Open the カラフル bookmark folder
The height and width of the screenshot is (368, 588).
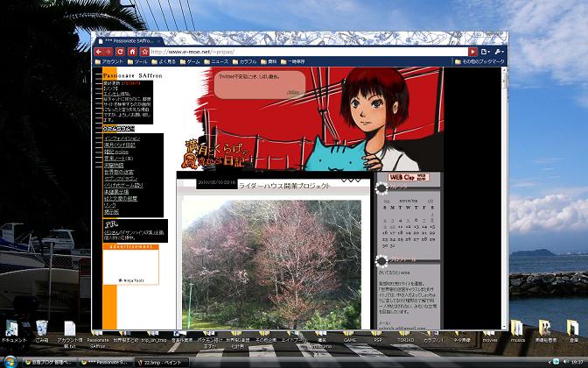coord(244,61)
